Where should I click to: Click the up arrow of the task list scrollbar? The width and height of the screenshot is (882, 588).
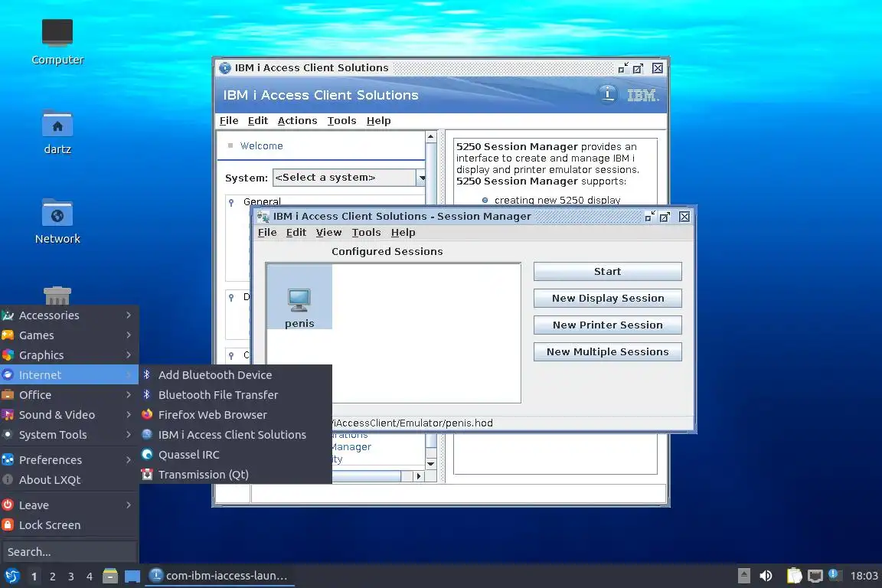click(430, 137)
